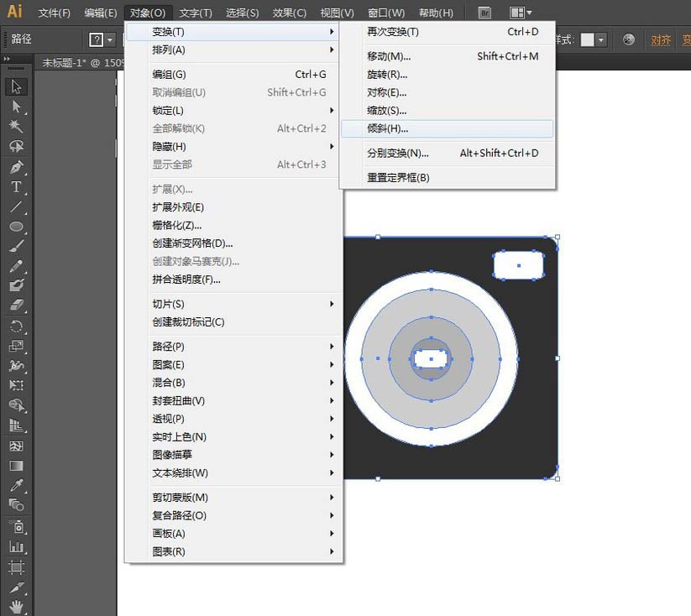
Task: Click the question-mark fill color box
Action: (x=96, y=40)
